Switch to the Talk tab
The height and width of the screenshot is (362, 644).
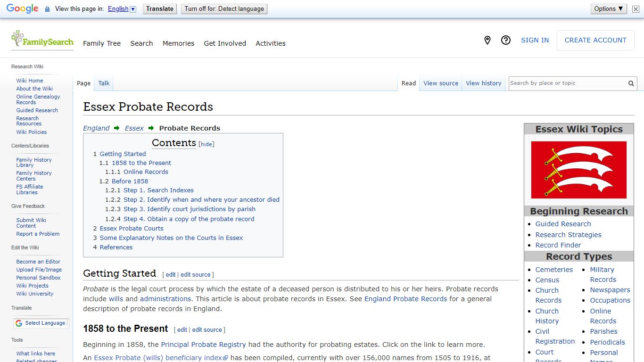click(104, 83)
